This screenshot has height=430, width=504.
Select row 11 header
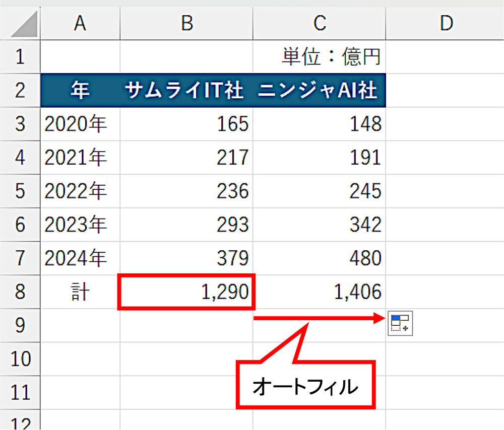(20, 392)
